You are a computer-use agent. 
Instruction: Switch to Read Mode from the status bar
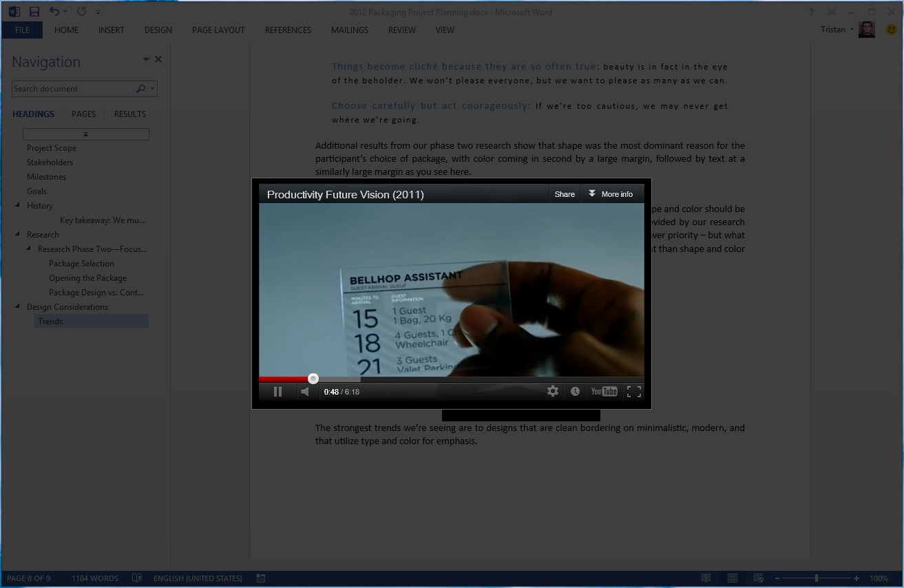click(x=706, y=578)
